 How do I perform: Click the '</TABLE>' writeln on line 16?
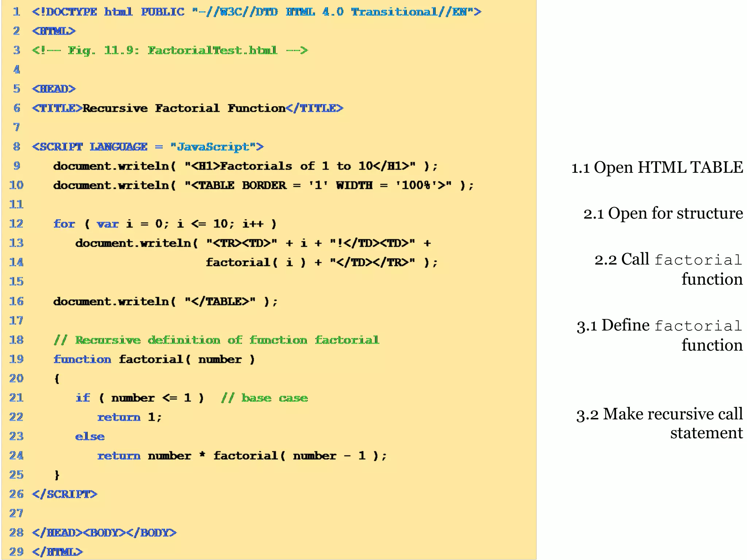click(166, 302)
